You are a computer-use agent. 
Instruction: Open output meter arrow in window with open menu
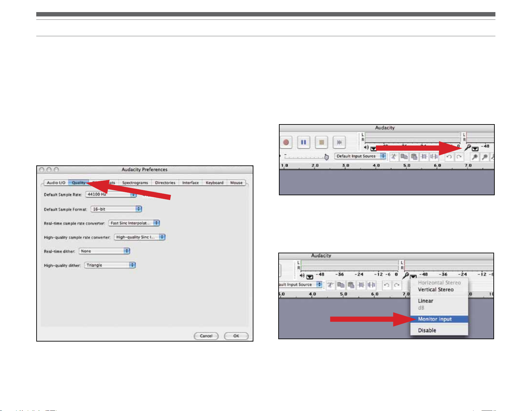point(309,277)
